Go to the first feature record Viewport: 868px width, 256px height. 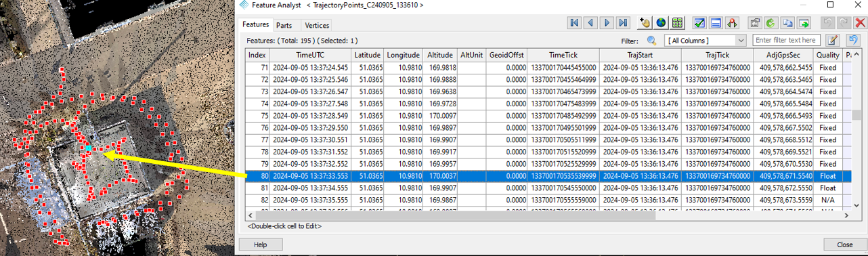pyautogui.click(x=574, y=23)
